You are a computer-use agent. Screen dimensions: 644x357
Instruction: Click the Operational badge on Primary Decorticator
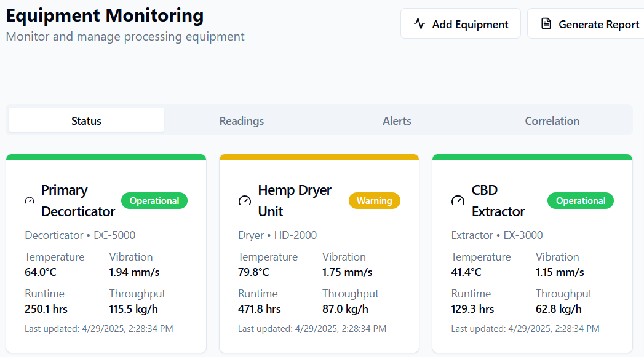tap(154, 201)
